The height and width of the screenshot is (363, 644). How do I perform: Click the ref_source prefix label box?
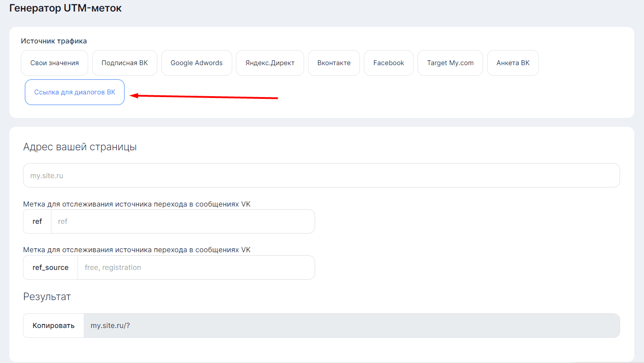[51, 268]
